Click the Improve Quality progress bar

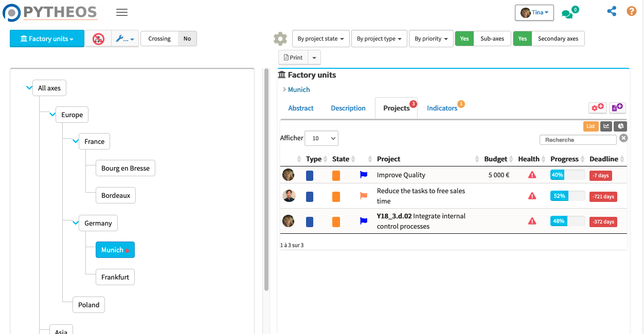pyautogui.click(x=567, y=175)
